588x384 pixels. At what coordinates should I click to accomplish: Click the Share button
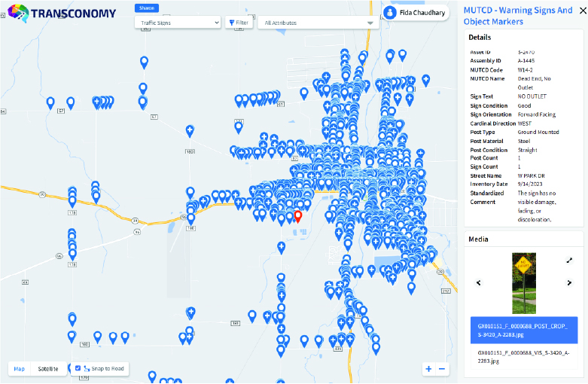point(147,8)
